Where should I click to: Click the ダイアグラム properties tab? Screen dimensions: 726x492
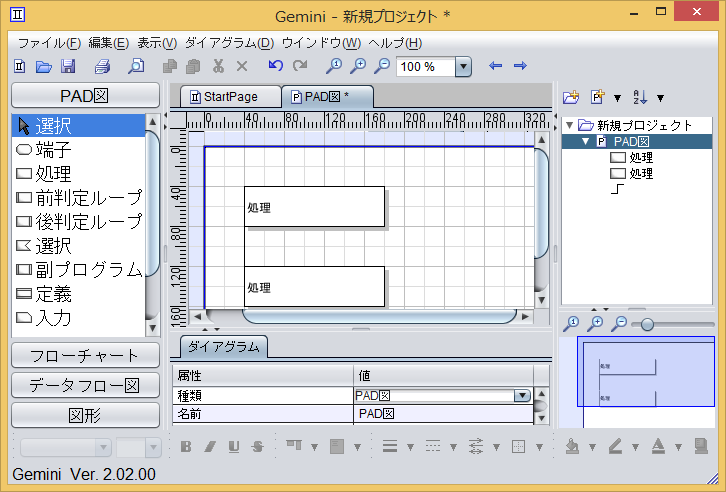[224, 347]
